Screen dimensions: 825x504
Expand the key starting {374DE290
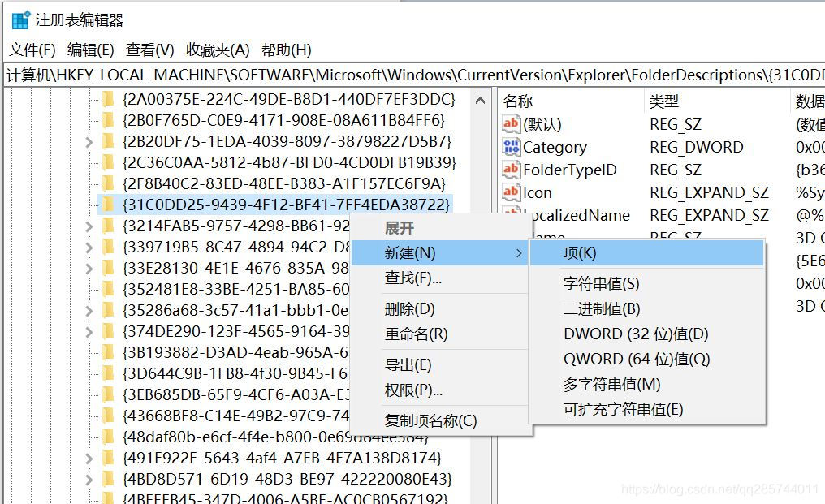click(x=89, y=332)
